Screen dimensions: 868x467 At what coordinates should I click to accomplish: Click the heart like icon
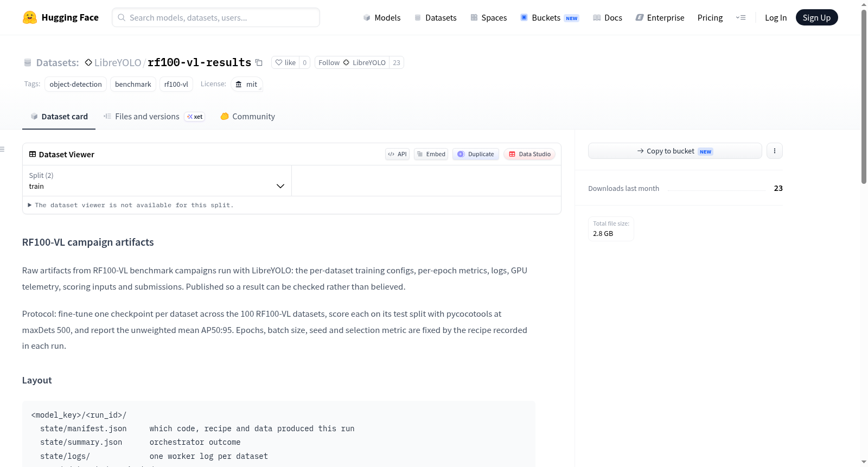[279, 62]
